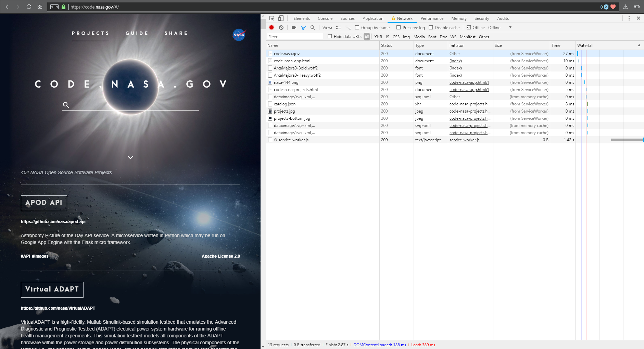Open DevTools three-dot customize menu
The width and height of the screenshot is (644, 349).
coord(629,18)
